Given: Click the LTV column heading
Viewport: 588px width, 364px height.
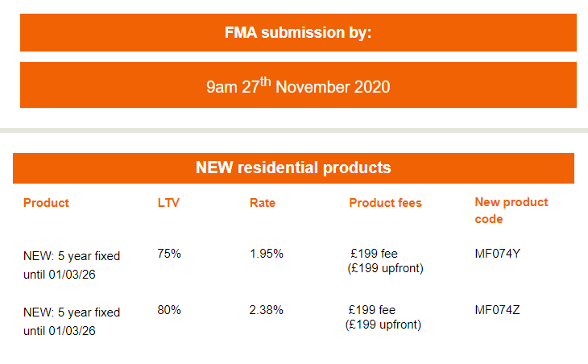Looking at the screenshot, I should (168, 203).
